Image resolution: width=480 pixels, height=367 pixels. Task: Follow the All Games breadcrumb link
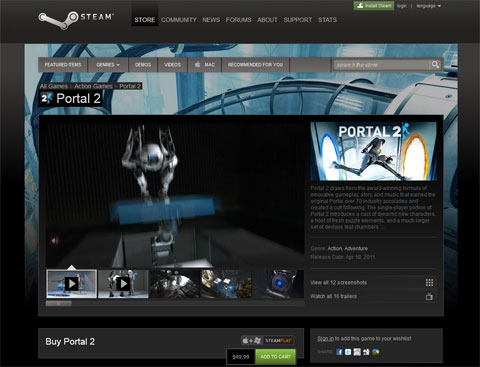pos(53,86)
